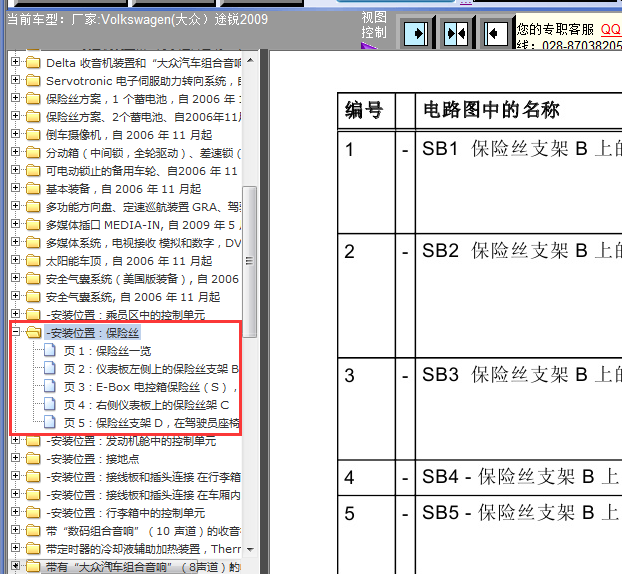Image resolution: width=622 pixels, height=574 pixels.
Task: Select 带定时器的冷却液辅助加热装置 folder
Action: [143, 549]
